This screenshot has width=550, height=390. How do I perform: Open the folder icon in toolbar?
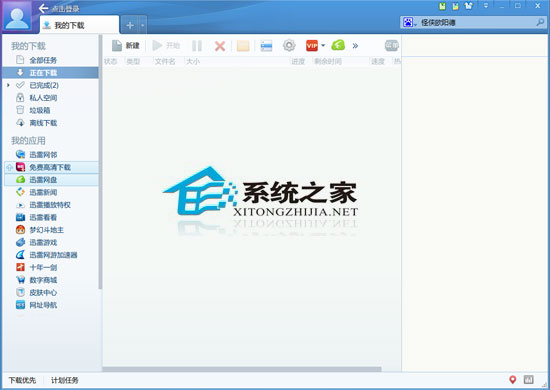point(243,46)
